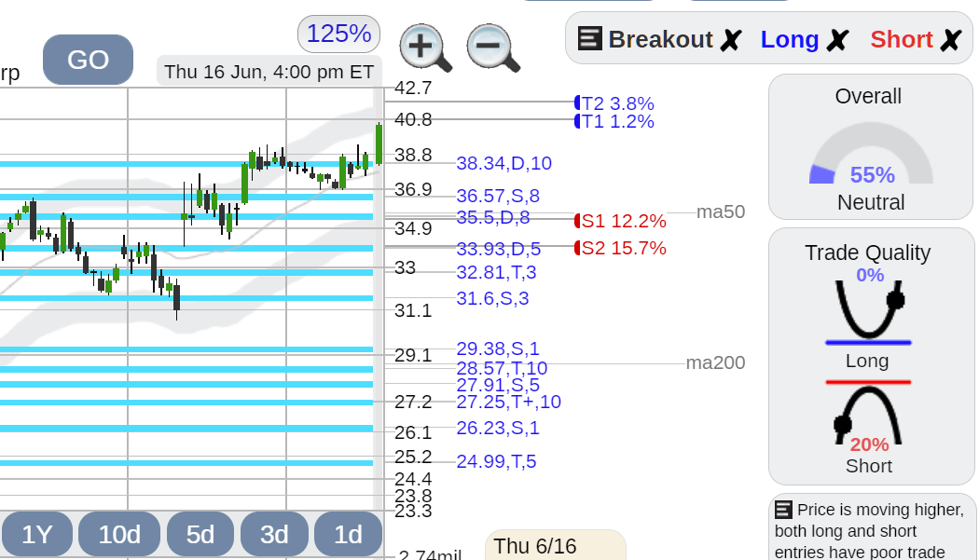Click the zoom in magnifier icon
The image size is (979, 560).
tap(426, 48)
